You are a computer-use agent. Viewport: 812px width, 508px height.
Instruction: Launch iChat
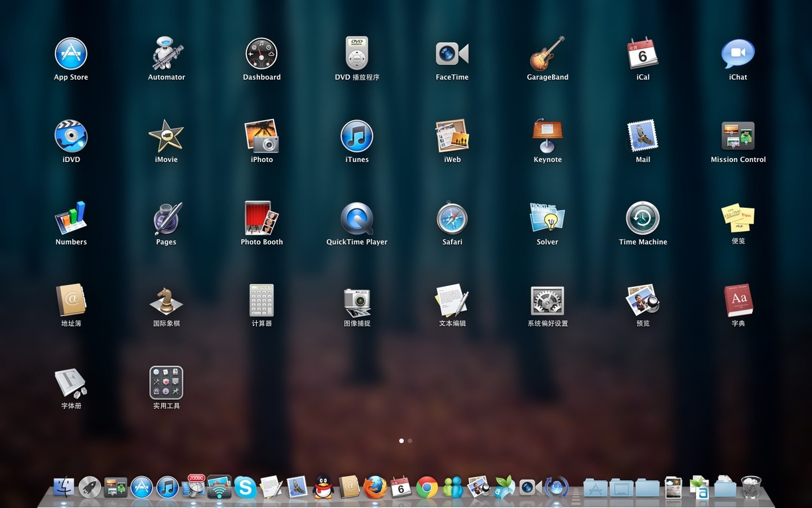coord(738,54)
